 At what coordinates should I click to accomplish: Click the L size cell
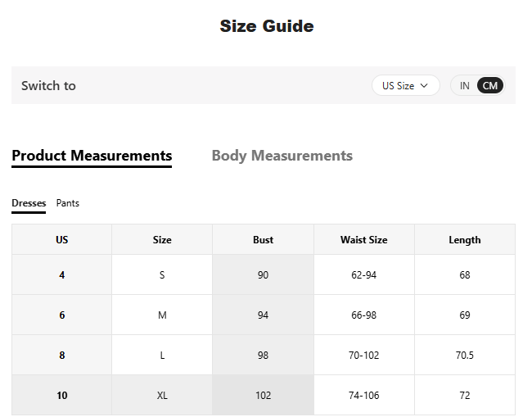tap(162, 356)
